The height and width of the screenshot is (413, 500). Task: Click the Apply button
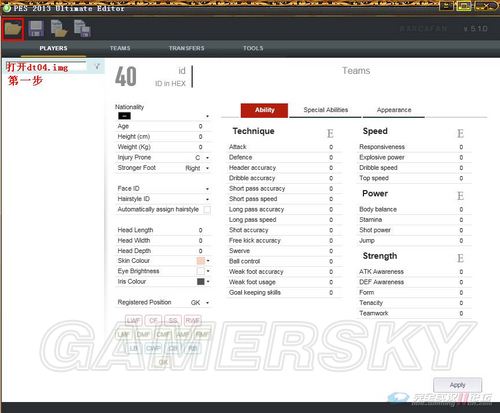point(457,385)
